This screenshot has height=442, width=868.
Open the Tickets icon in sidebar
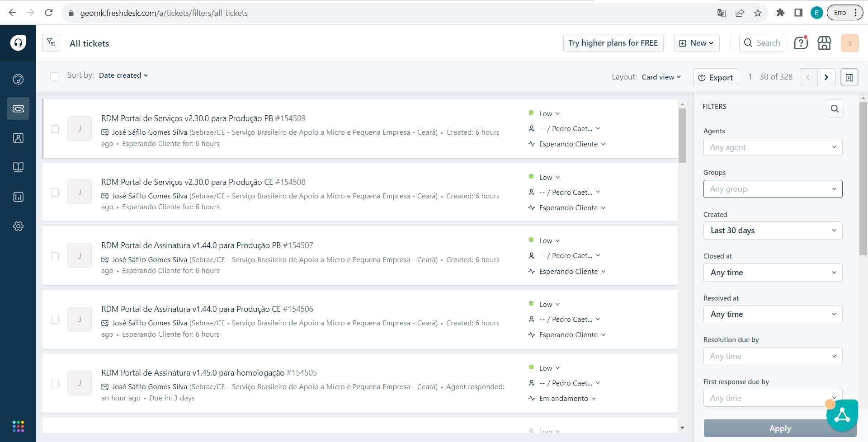pos(18,108)
